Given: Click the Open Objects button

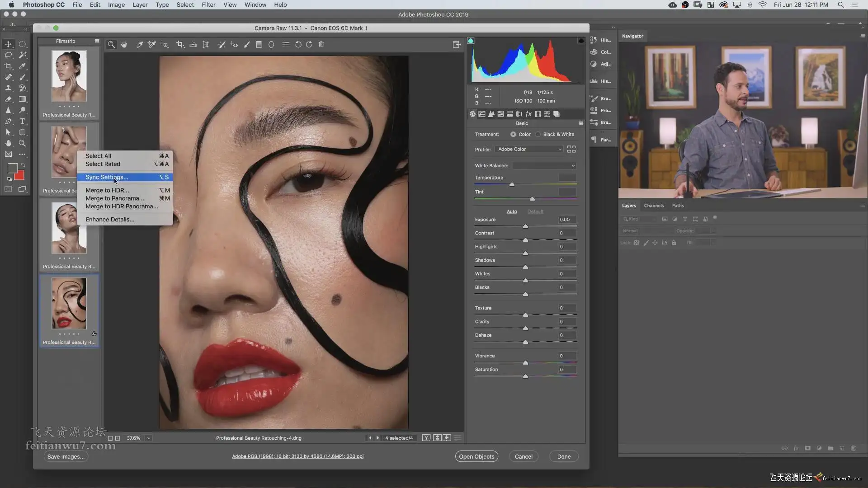Looking at the screenshot, I should point(476,456).
